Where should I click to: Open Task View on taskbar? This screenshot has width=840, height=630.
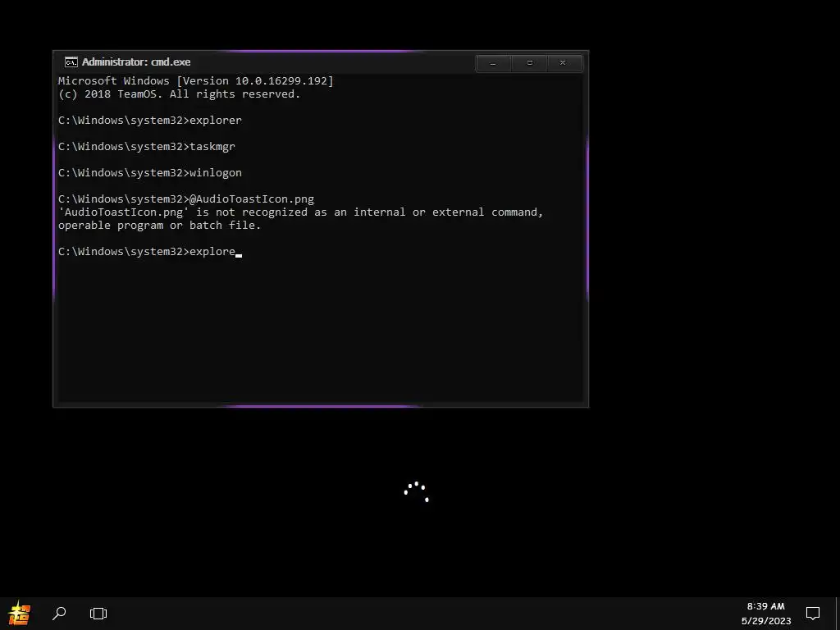click(x=98, y=613)
